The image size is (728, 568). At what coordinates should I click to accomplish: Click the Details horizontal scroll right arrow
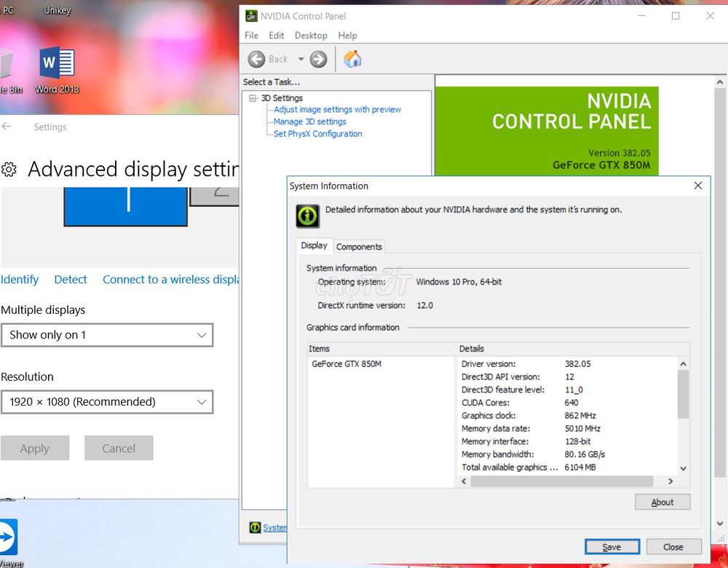coord(670,481)
